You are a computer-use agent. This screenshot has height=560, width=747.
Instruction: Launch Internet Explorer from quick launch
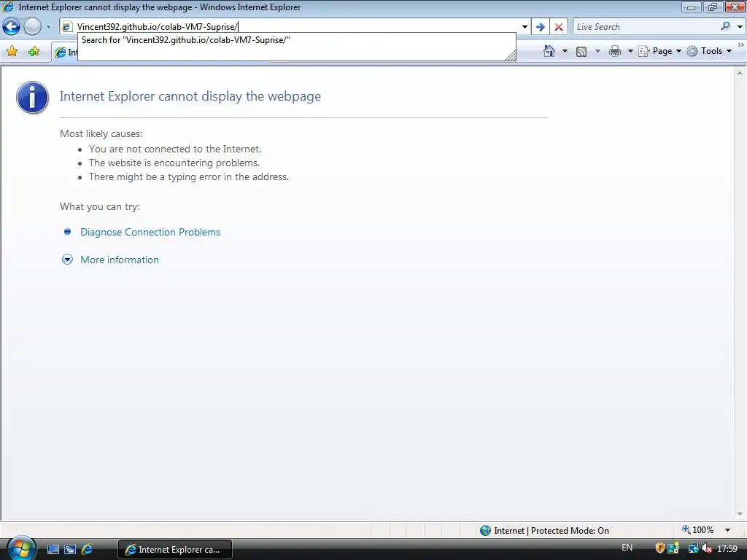click(x=88, y=550)
